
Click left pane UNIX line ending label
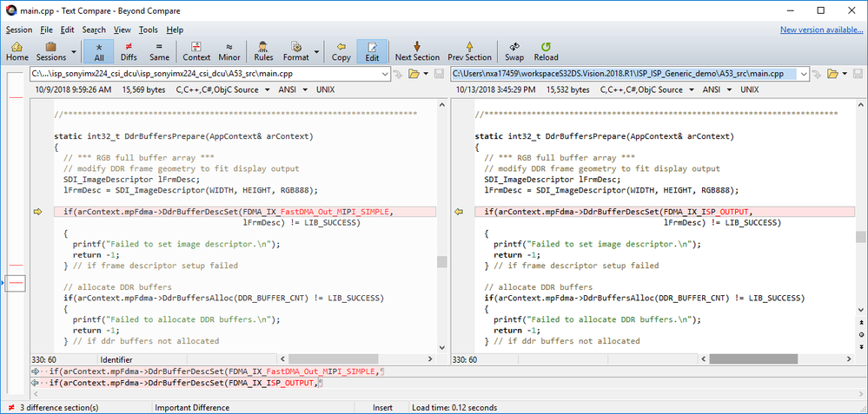(x=326, y=89)
